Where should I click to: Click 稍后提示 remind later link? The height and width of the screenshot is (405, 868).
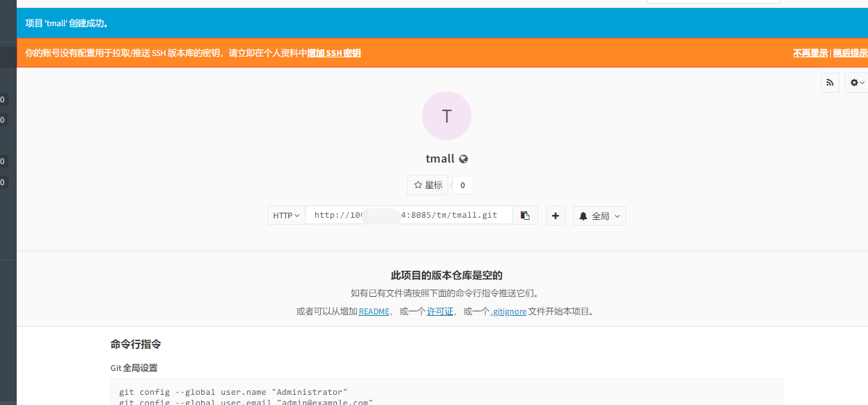pyautogui.click(x=851, y=53)
